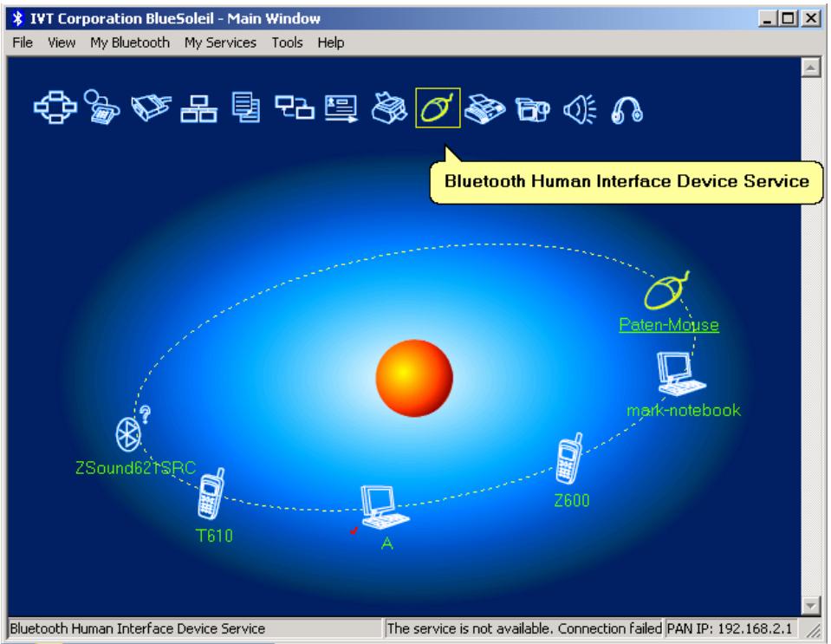The image size is (831, 644).
Task: Click 'PAN IP: 192.168.2.1' in the status bar
Action: [x=730, y=628]
